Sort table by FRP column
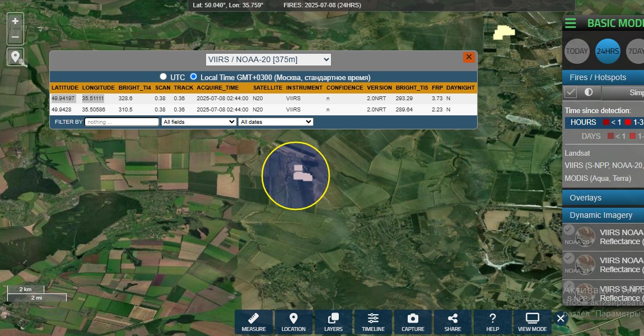Image resolution: width=644 pixels, height=336 pixels. point(437,88)
